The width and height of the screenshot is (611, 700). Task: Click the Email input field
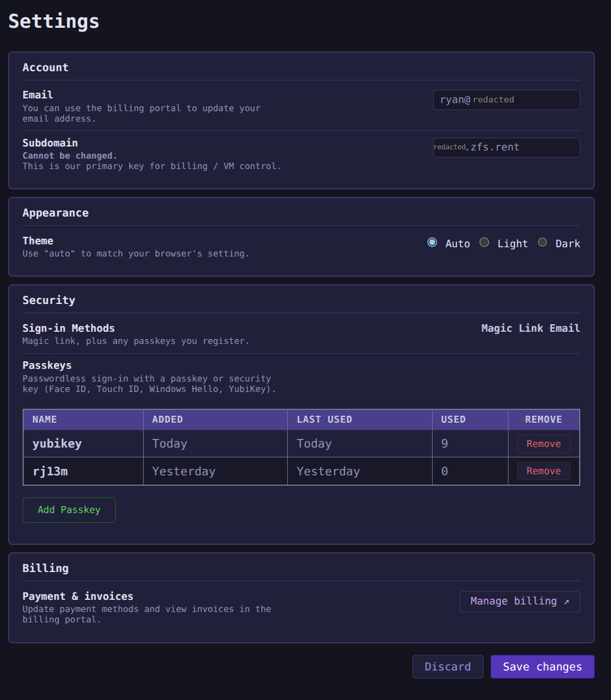506,100
